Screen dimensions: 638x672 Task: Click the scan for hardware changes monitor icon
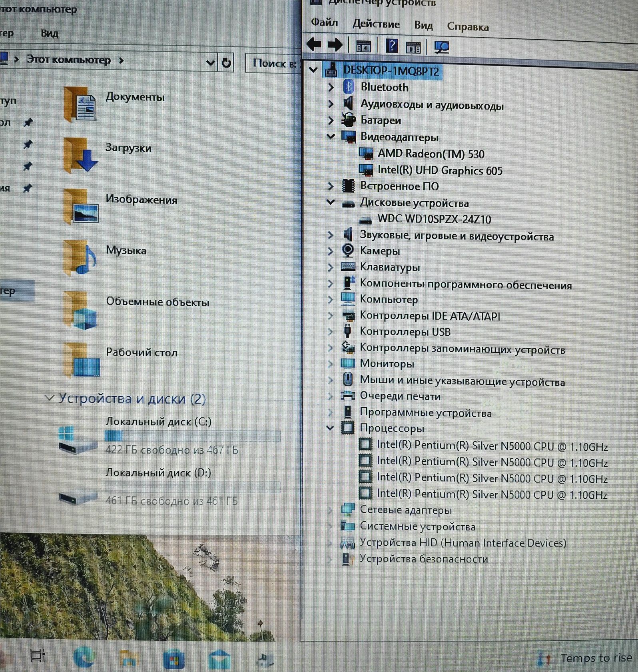point(441,48)
